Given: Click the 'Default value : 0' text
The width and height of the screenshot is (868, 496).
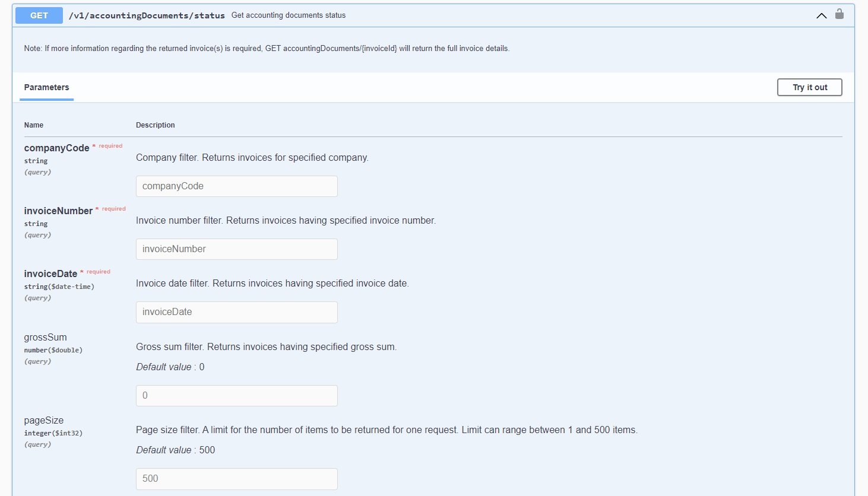Looking at the screenshot, I should (x=170, y=367).
